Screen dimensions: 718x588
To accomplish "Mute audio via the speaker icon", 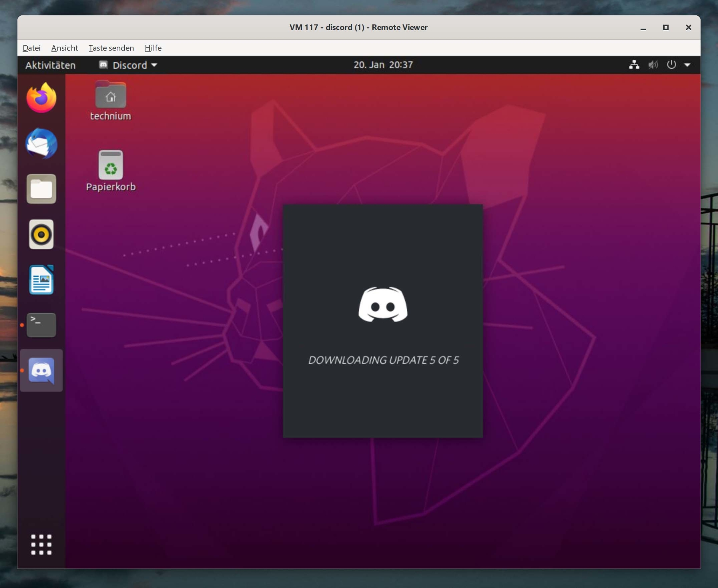I will (653, 65).
